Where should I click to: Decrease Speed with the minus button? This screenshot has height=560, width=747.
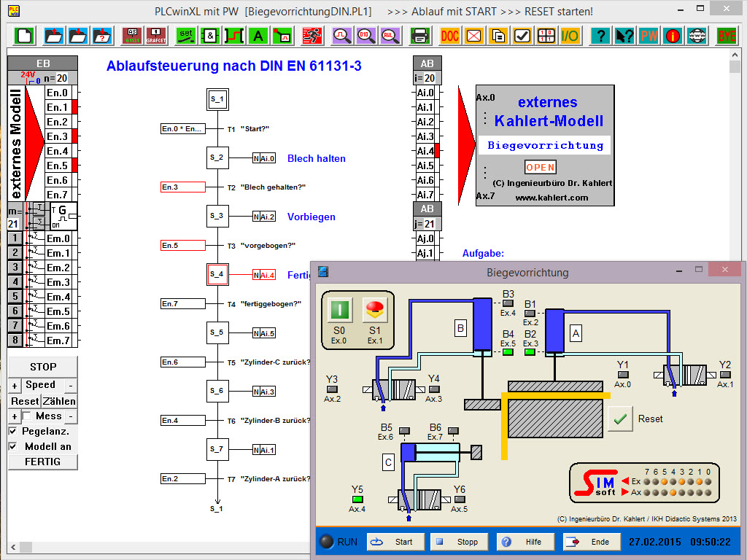tap(71, 386)
